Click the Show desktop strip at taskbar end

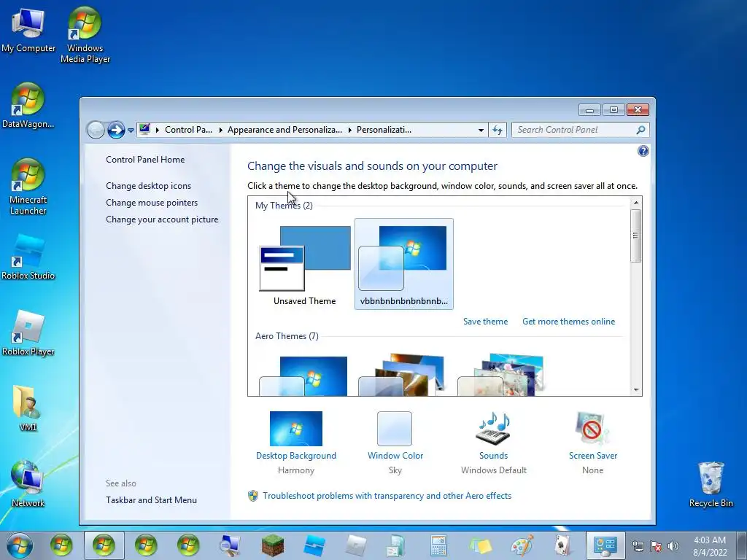tap(742, 545)
